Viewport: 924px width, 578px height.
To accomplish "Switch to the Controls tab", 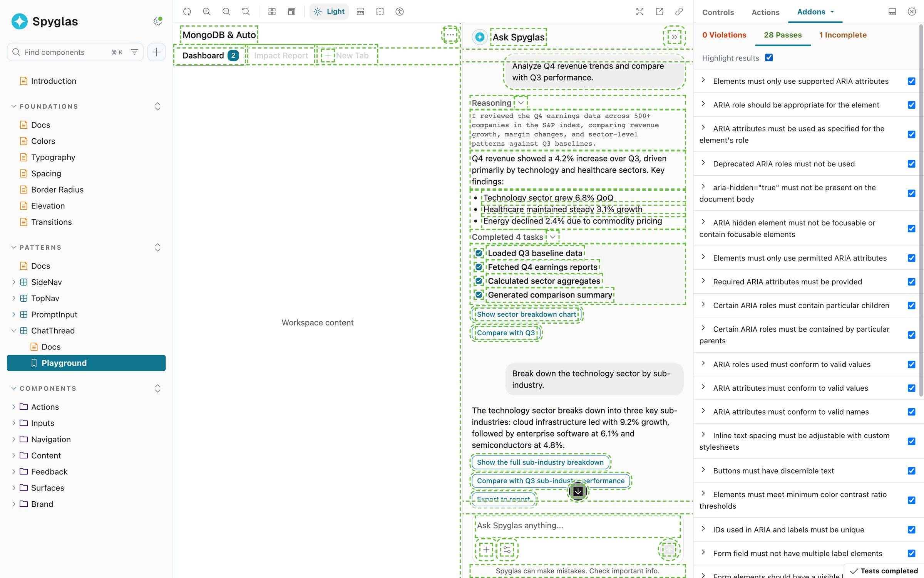I will pyautogui.click(x=718, y=12).
